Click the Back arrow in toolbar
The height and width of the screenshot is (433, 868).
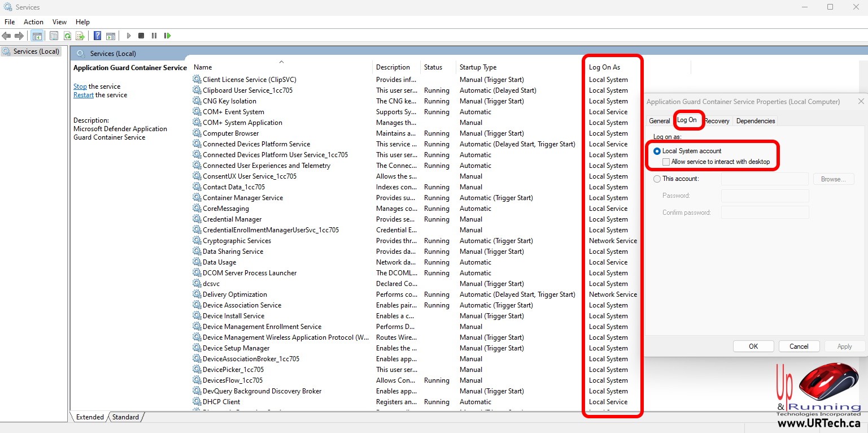tap(7, 36)
